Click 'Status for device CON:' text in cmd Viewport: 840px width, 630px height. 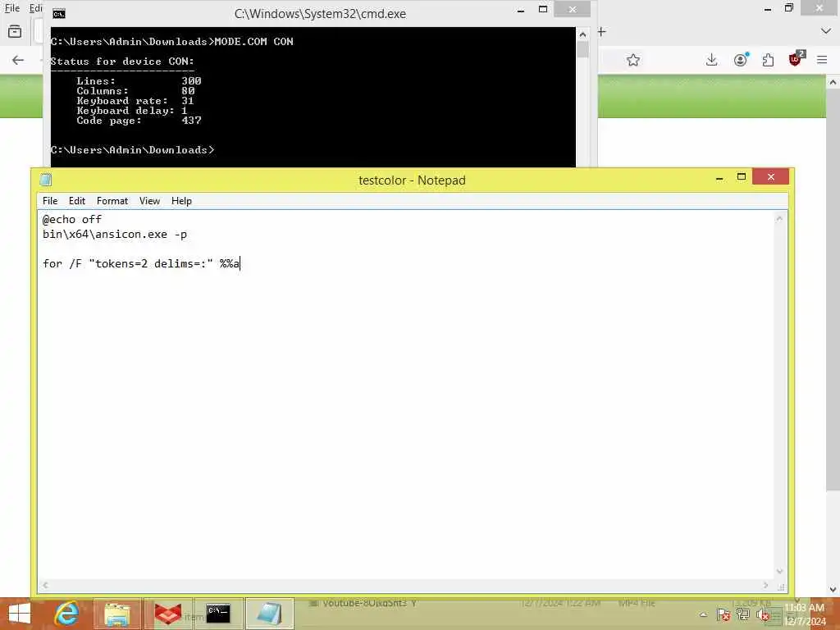coord(122,62)
